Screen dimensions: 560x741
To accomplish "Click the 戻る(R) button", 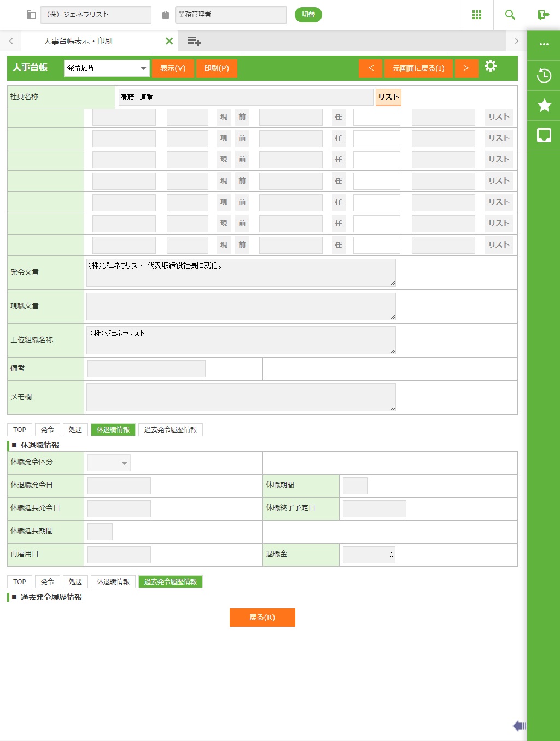I will 262,617.
